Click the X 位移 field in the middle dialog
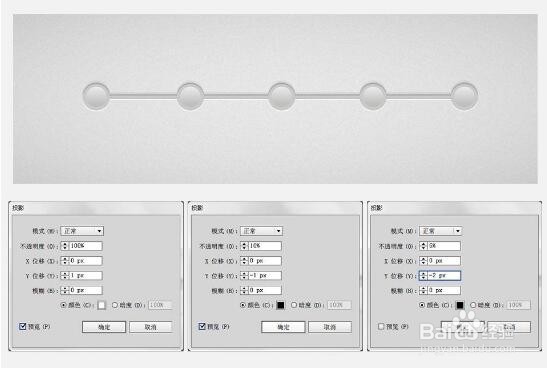This screenshot has height=368, width=547. point(265,261)
